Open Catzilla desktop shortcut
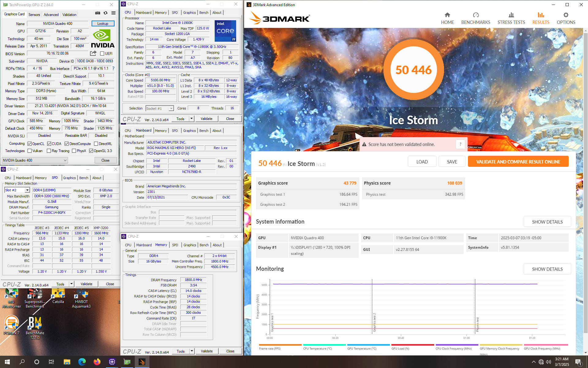Image resolution: width=588 pixels, height=368 pixels. tap(58, 296)
